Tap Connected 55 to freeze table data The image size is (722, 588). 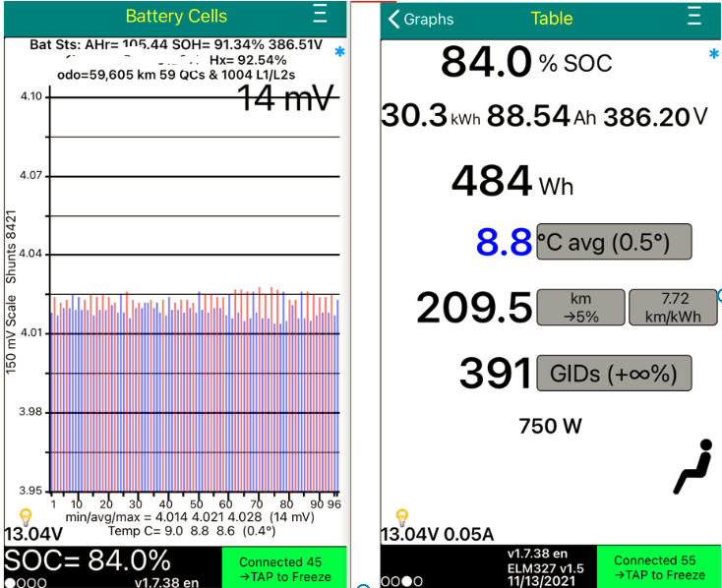pyautogui.click(x=659, y=567)
